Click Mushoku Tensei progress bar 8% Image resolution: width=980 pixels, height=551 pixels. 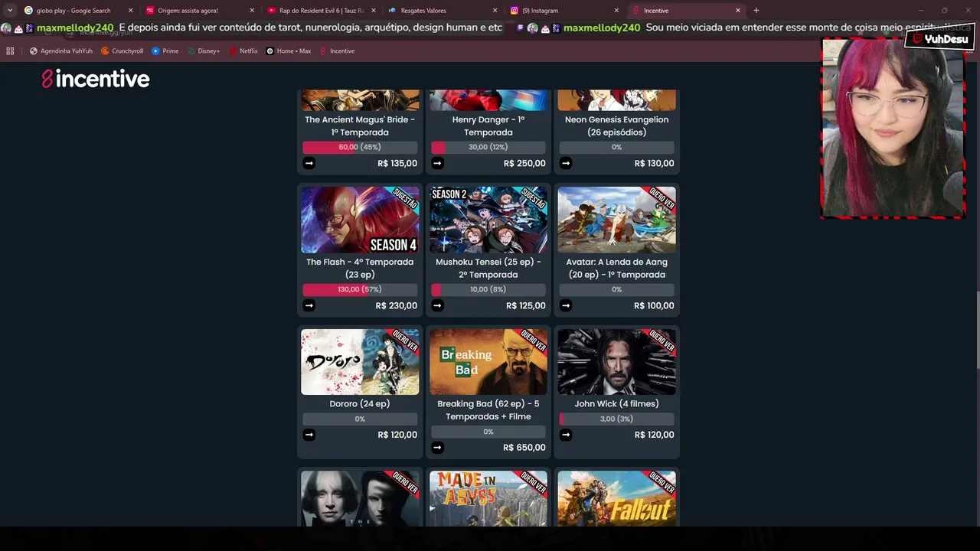488,289
